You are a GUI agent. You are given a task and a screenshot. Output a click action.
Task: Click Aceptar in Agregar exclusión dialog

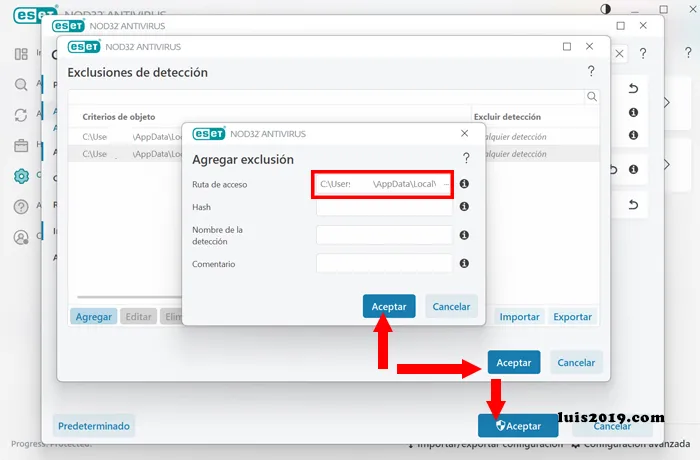389,306
